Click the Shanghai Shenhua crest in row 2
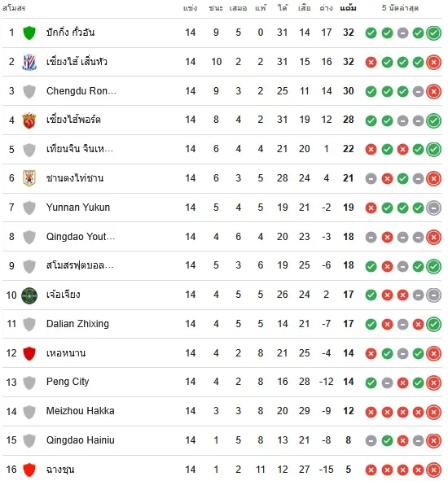 coord(29,62)
